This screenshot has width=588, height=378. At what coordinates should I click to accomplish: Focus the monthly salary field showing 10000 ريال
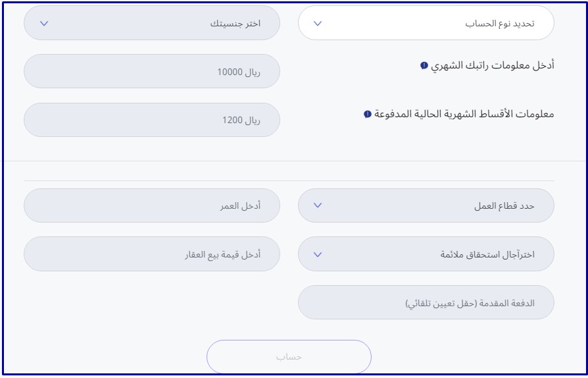(152, 71)
